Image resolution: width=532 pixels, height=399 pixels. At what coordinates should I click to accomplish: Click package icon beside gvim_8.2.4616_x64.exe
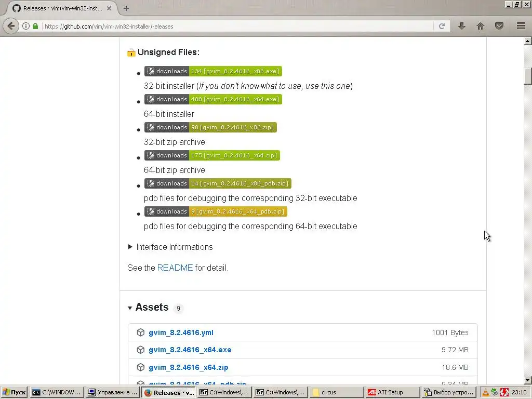[x=140, y=350]
